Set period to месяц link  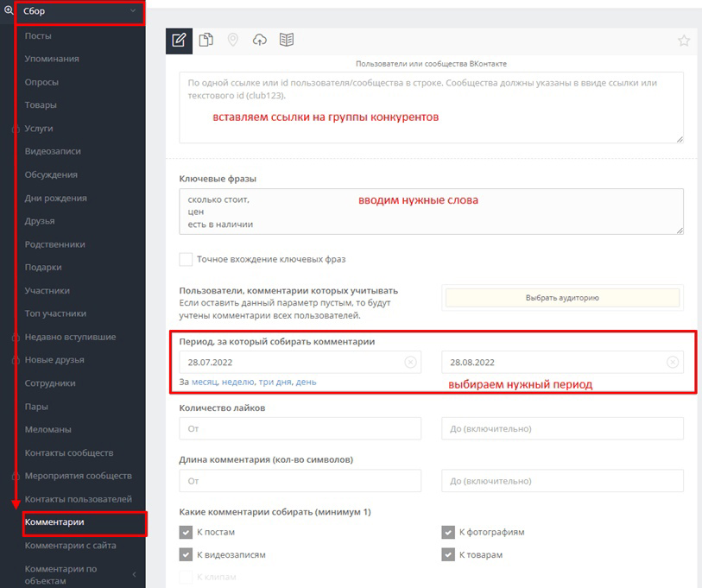(x=205, y=382)
